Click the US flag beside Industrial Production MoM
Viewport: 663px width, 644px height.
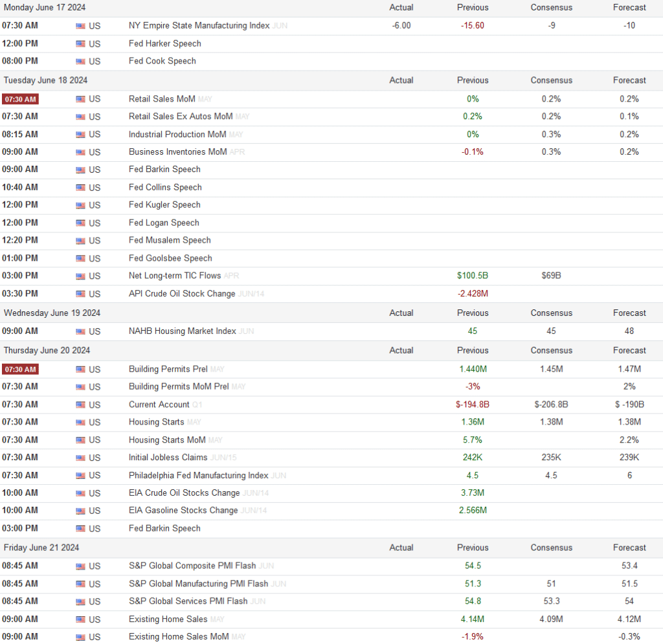pos(80,135)
